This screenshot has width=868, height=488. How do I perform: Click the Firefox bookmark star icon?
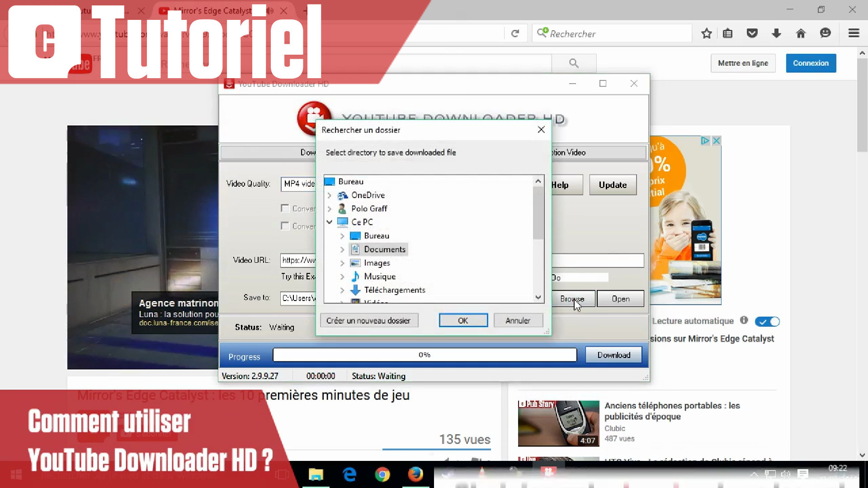click(706, 33)
